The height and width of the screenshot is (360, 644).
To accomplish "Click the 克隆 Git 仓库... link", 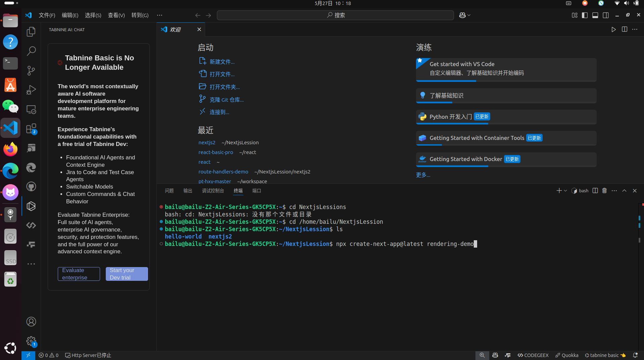I will 227,100.
